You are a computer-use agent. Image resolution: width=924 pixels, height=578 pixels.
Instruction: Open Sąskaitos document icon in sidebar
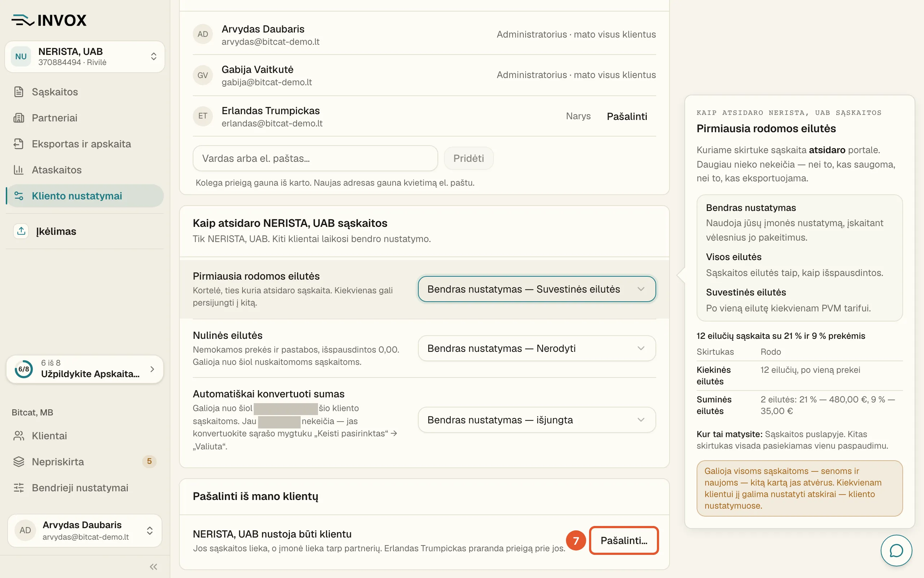(x=18, y=92)
